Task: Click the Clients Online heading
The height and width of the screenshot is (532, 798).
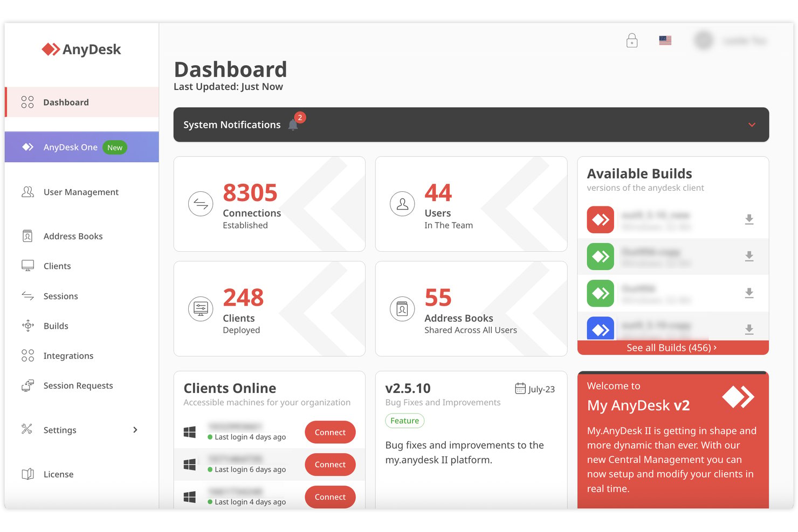Action: click(230, 388)
